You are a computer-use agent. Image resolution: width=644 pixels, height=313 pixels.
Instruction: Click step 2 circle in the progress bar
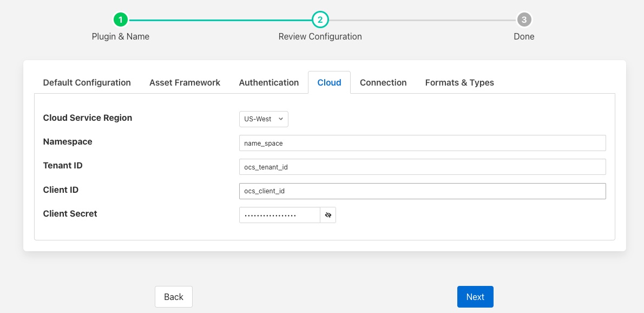tap(320, 20)
